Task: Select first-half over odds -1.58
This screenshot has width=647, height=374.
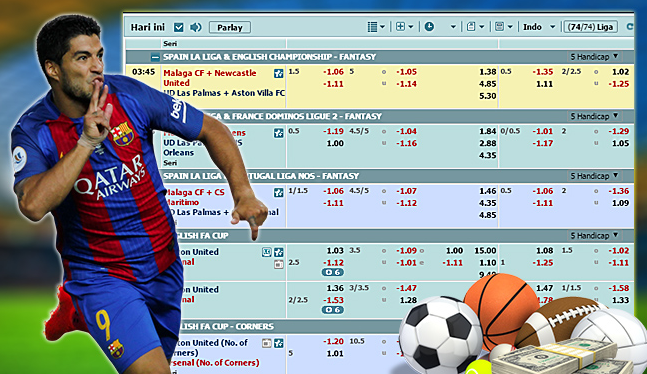Action: 619,288
